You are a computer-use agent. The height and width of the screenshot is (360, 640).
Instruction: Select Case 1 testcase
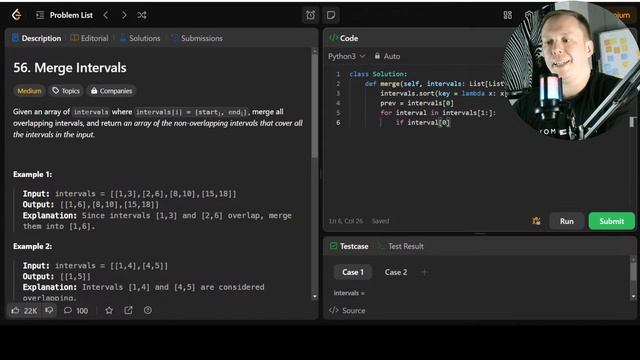[353, 272]
